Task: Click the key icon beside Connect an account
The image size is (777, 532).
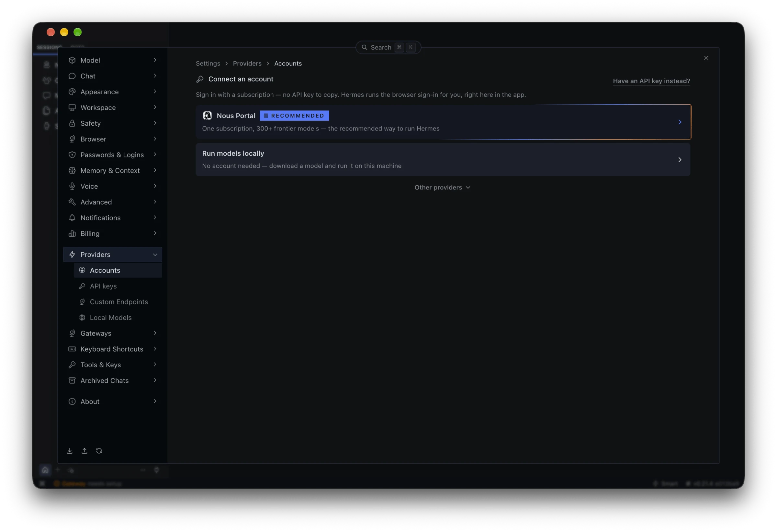Action: click(x=200, y=79)
